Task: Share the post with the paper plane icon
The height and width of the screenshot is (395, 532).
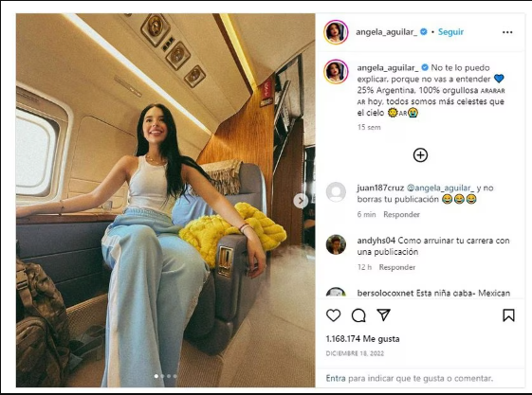Action: [x=384, y=315]
